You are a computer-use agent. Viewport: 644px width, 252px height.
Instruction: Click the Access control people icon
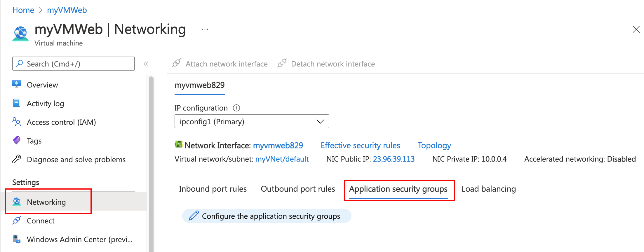click(x=17, y=122)
